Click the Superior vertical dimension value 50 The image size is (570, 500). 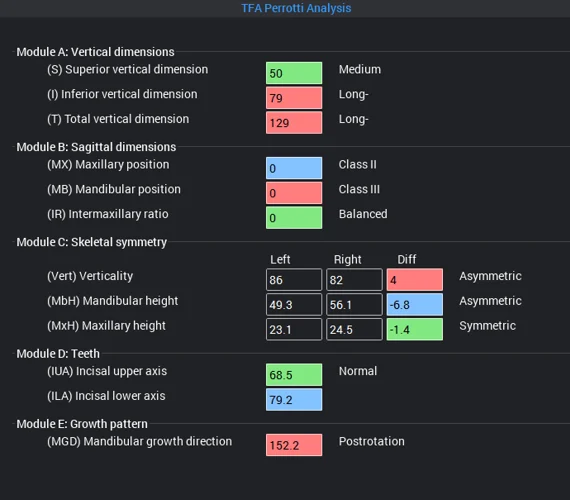point(294,73)
